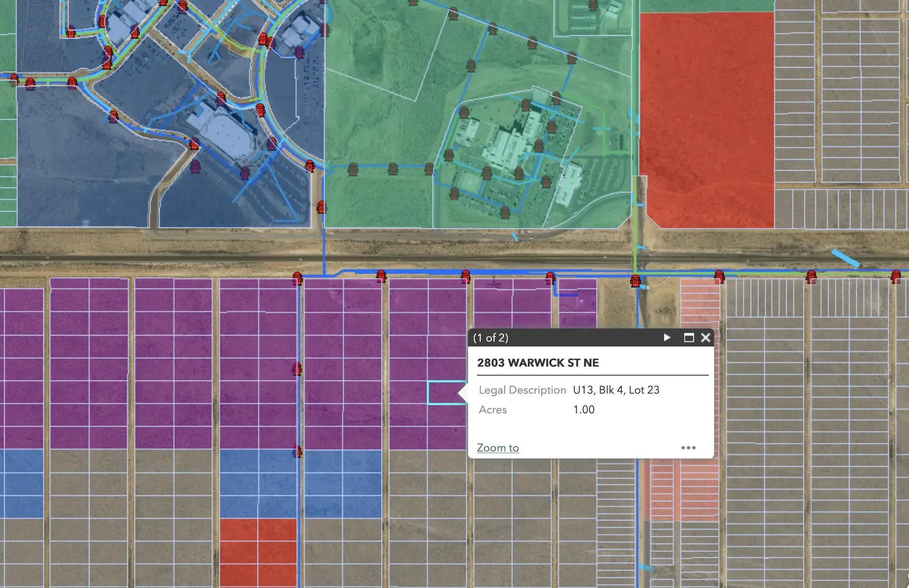Click the "(1 of 2)" feature counter

490,338
